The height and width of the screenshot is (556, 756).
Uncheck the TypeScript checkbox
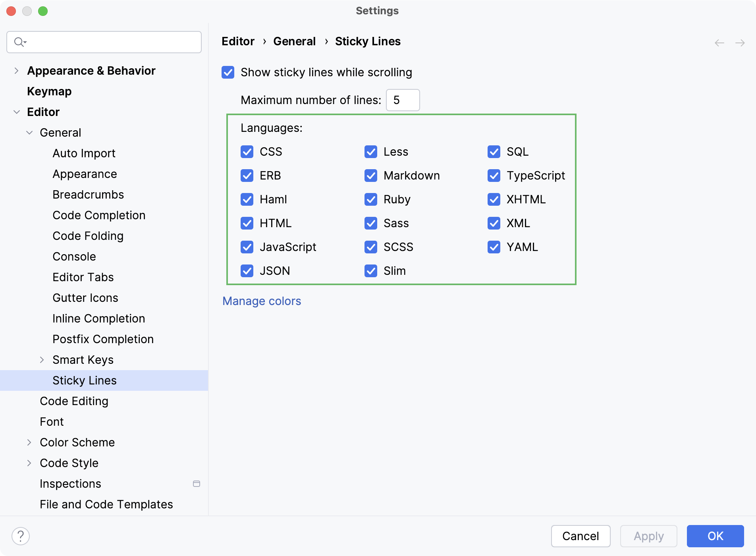click(x=494, y=176)
